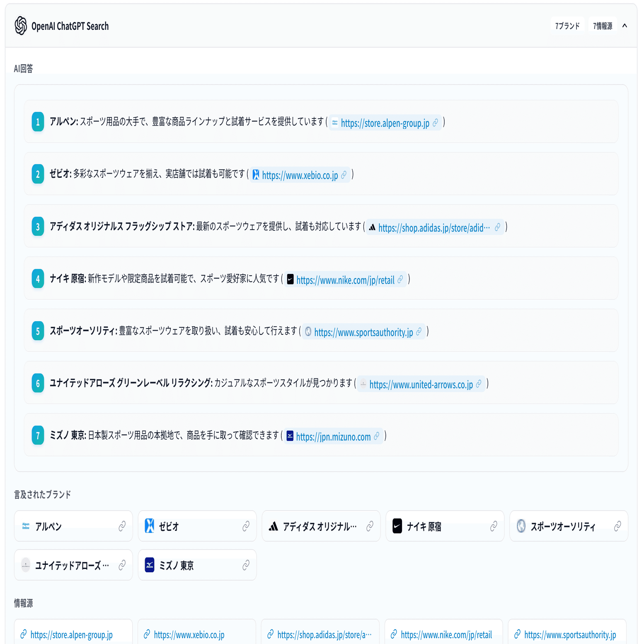Click the OpenAI ChatGPT logo icon

click(21, 26)
